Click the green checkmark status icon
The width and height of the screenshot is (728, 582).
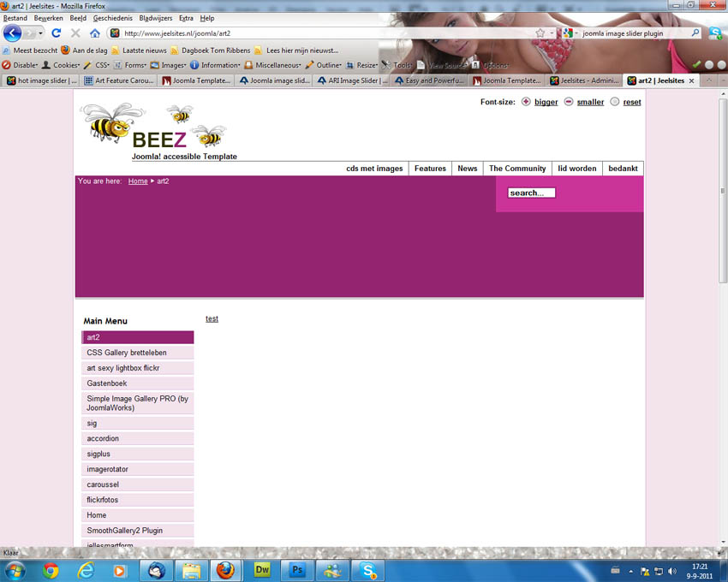point(696,65)
